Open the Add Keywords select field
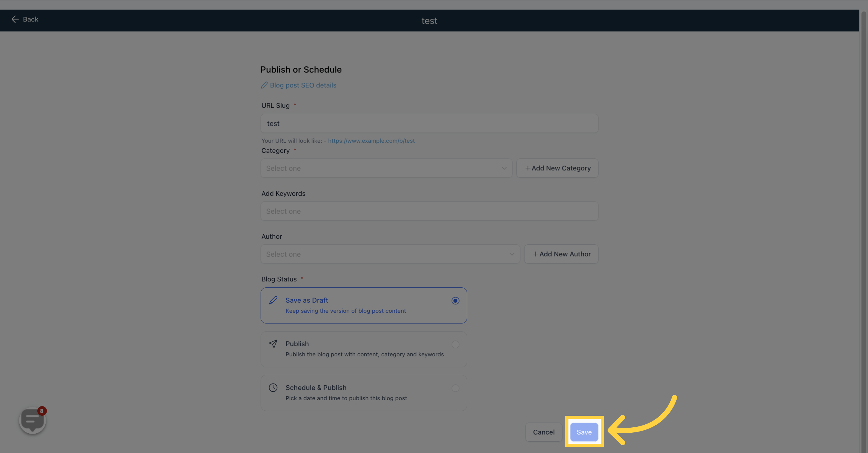Screen dimensions: 868x453 [429, 211]
